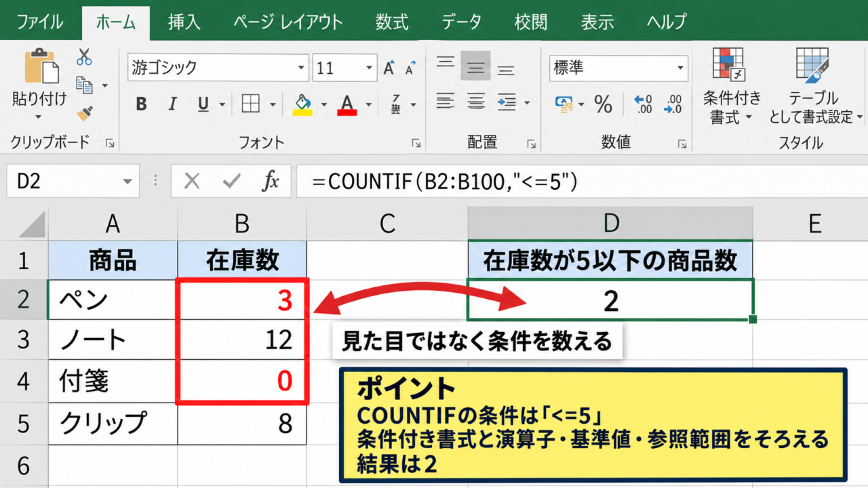Open the underline style dropdown arrow
The image size is (868, 488).
tap(222, 105)
